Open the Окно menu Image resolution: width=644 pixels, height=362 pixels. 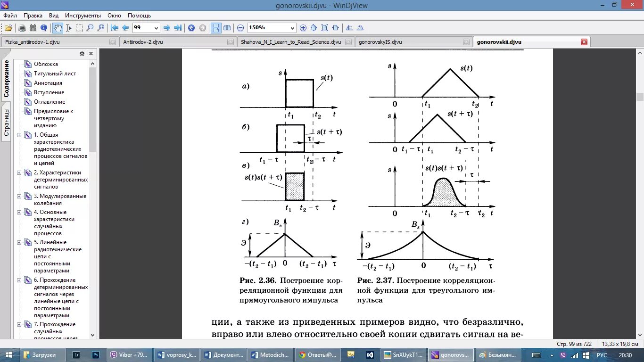click(x=114, y=16)
